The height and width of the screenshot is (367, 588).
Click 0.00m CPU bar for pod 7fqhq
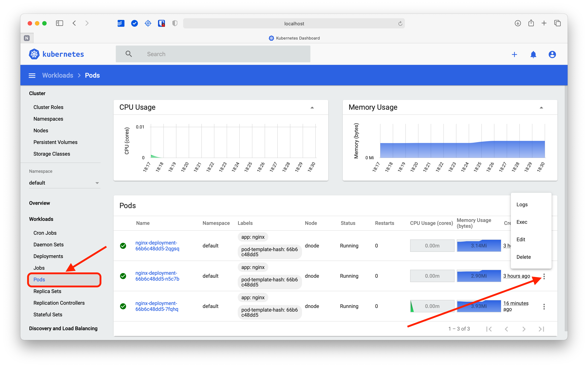[x=432, y=306]
